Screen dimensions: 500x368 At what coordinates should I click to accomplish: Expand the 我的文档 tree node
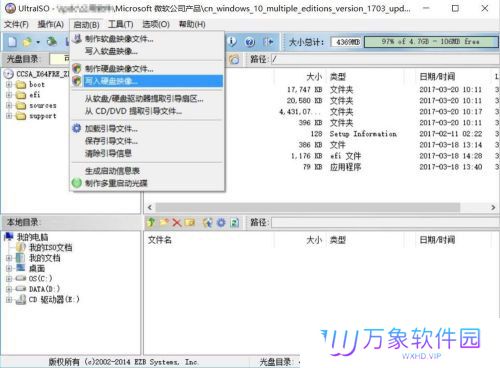pos(9,258)
